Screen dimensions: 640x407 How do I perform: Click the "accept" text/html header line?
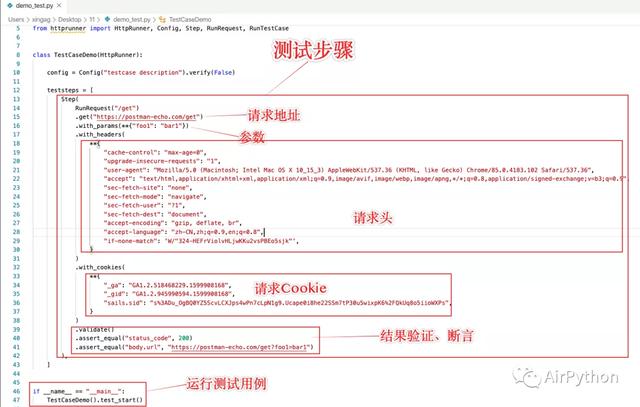click(365, 179)
